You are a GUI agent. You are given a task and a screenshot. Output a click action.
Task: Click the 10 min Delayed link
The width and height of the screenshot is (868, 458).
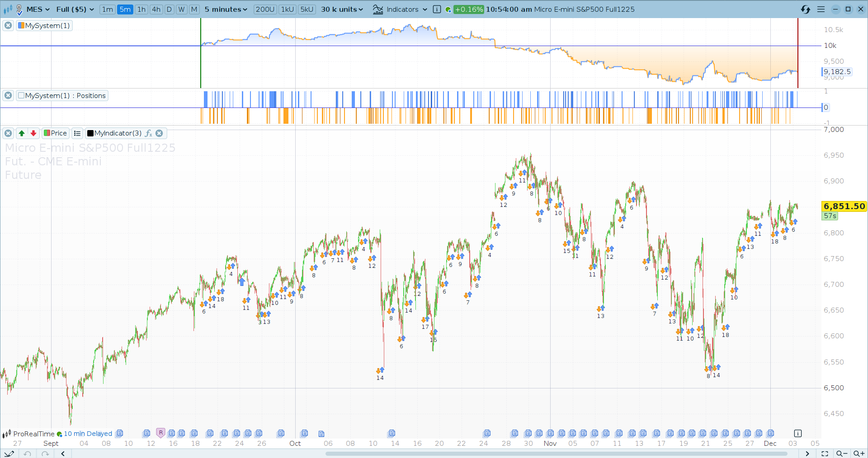[88, 434]
